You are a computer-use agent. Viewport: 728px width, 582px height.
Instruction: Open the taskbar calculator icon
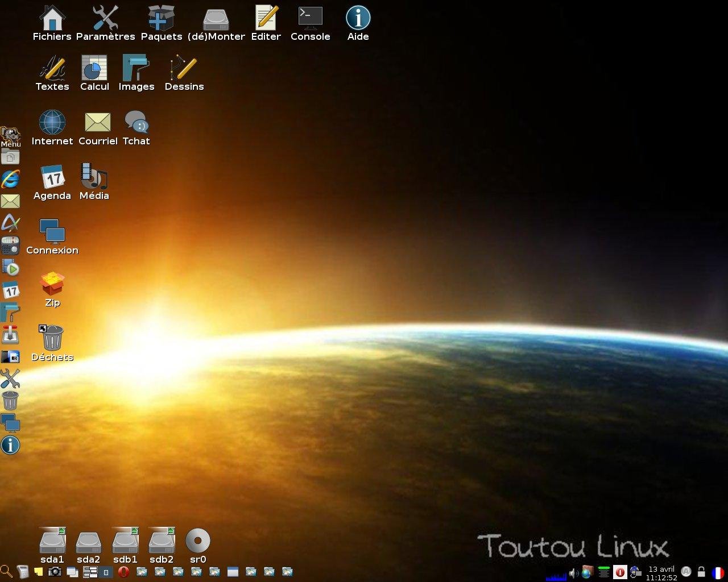(x=23, y=572)
